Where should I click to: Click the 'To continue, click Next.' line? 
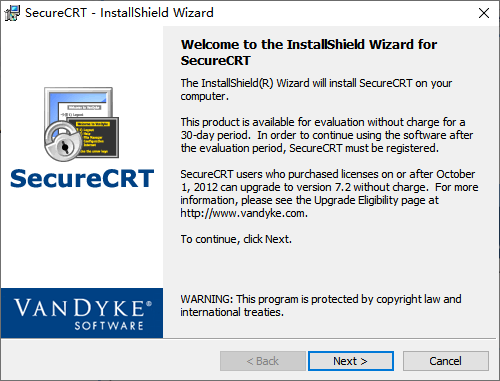236,239
